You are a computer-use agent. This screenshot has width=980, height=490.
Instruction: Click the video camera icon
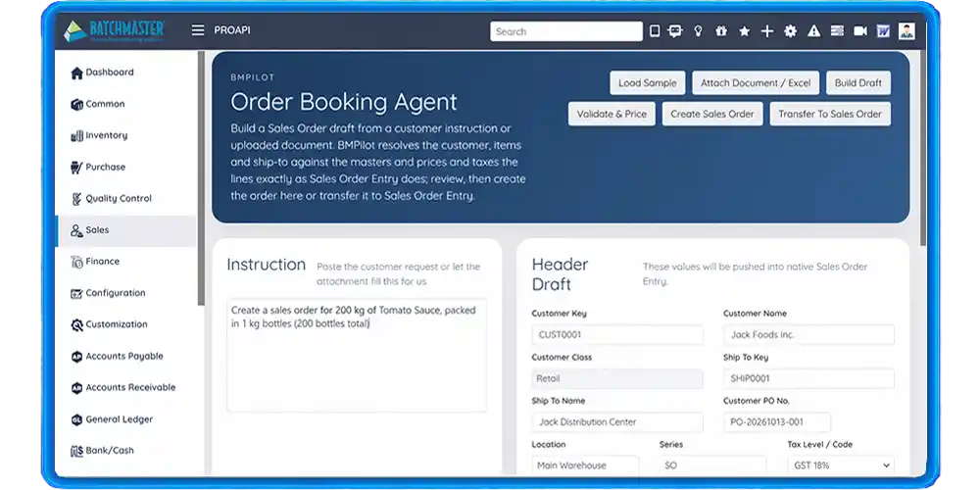[860, 30]
